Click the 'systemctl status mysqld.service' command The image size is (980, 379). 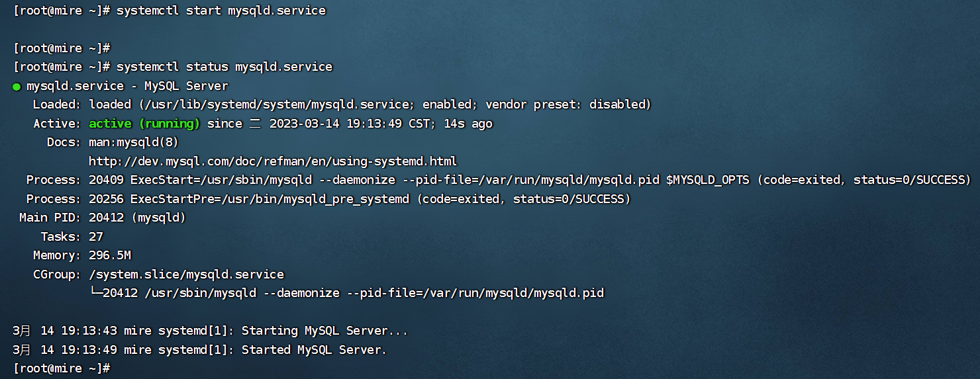224,67
